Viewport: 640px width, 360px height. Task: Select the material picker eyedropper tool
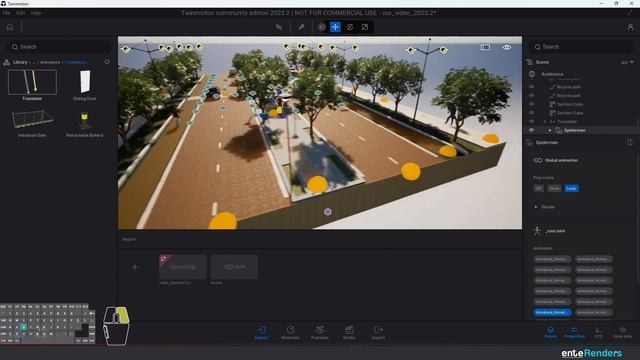click(x=301, y=27)
